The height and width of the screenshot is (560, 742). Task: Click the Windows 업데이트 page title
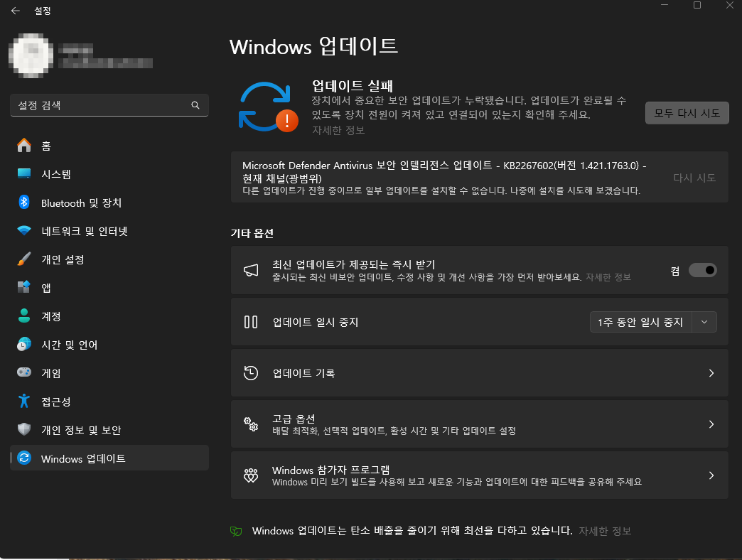313,46
